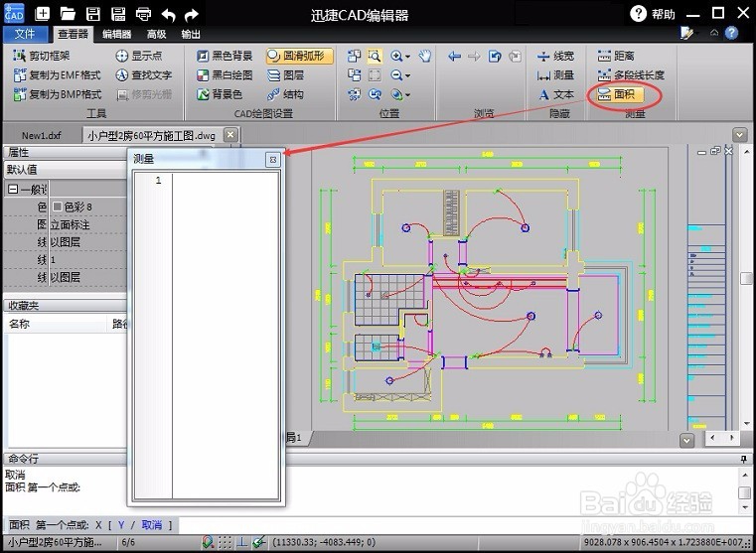Screen dimensions: 756x553
Task: Toggle 圆滑弧形 option
Action: tap(299, 56)
